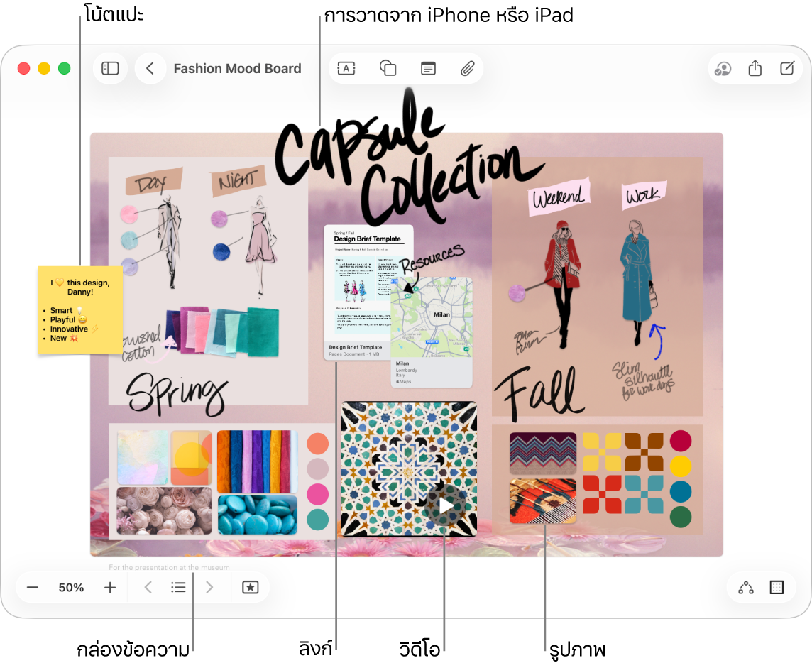This screenshot has height=663, width=812.
Task: Enable the grid snapping option
Action: [776, 587]
